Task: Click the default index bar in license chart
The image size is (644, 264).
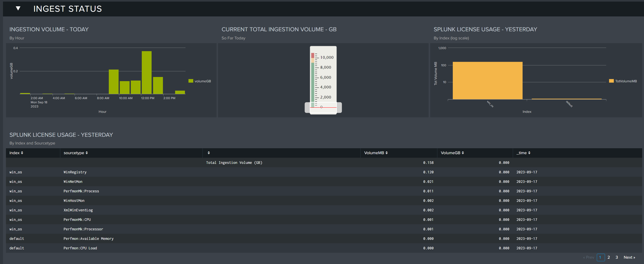Action: 567,99
